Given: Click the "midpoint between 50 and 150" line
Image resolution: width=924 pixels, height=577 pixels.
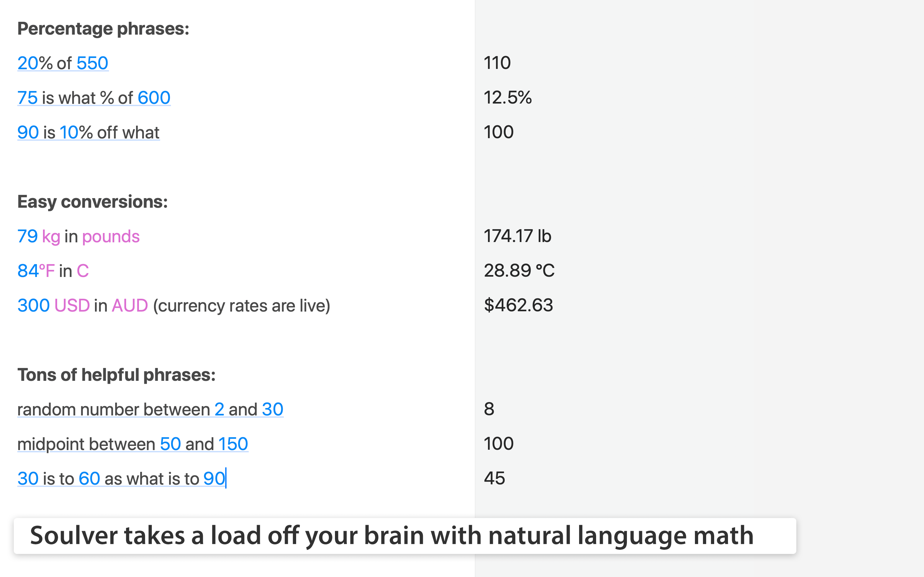Looking at the screenshot, I should point(133,444).
